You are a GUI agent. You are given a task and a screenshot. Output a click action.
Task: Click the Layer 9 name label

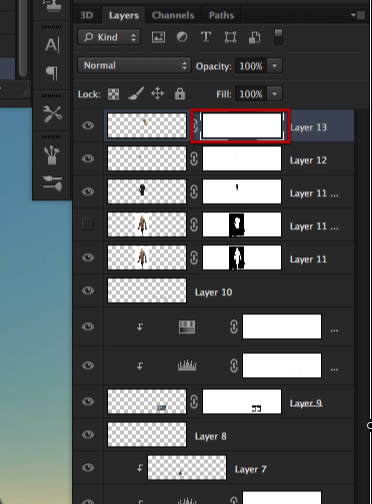[x=306, y=403]
